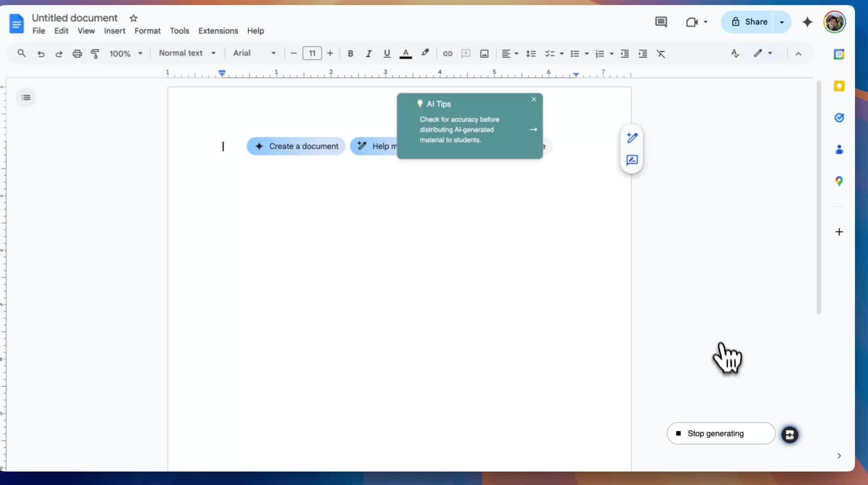Screen dimensions: 868x485
Task: Insert an image
Action: 484,54
